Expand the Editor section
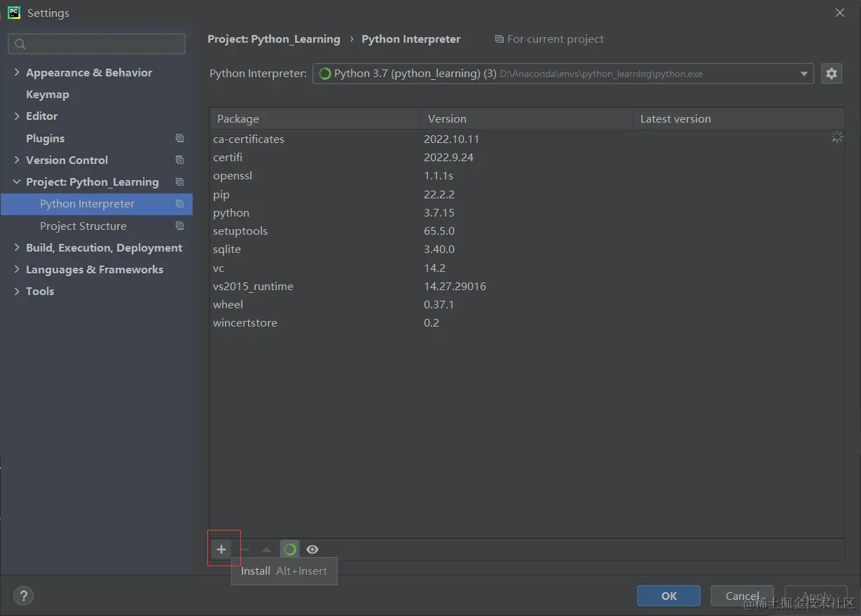 (x=17, y=116)
